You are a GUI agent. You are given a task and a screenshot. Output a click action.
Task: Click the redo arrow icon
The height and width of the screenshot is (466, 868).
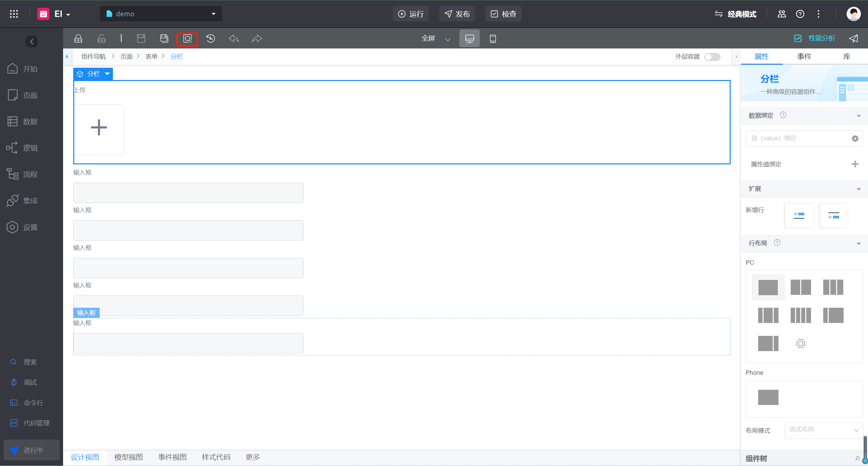click(257, 39)
